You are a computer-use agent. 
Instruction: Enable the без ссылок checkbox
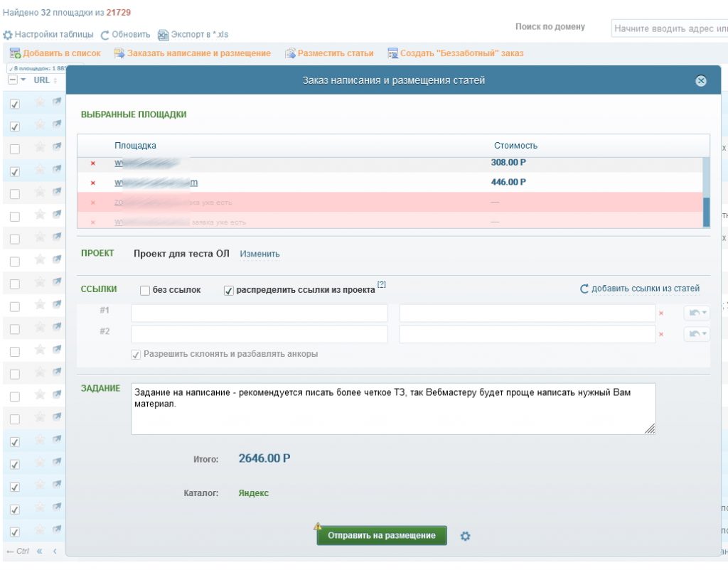[145, 291]
